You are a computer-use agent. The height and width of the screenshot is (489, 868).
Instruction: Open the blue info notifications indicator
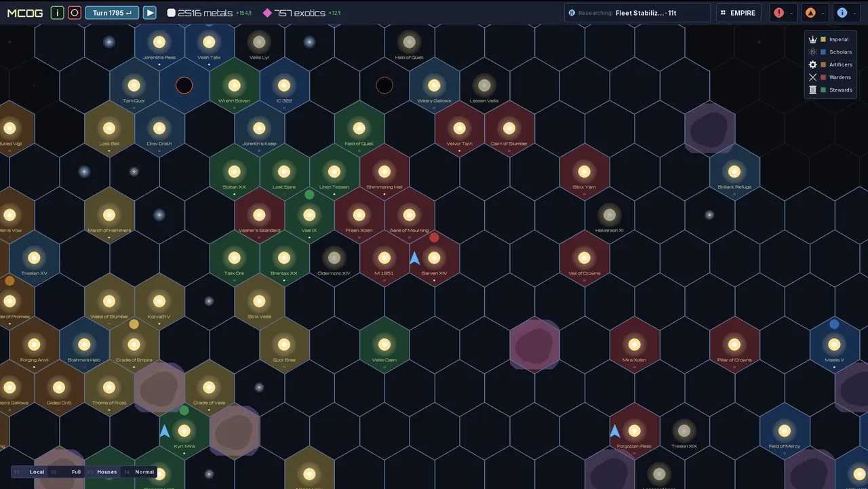(846, 13)
